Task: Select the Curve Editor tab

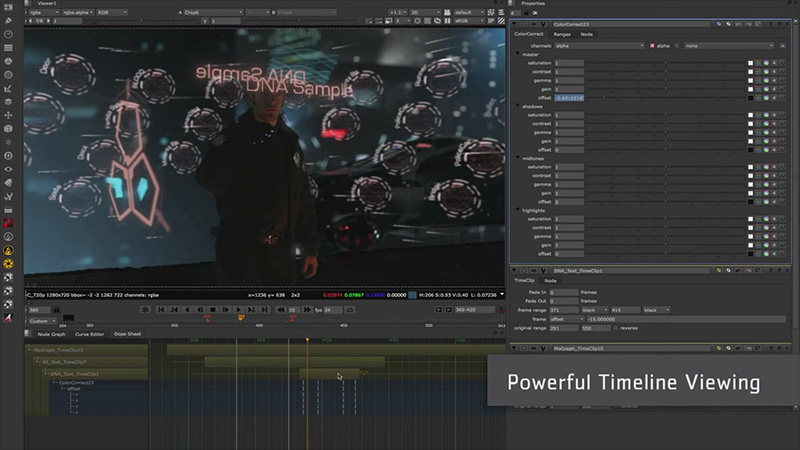Action: (x=89, y=334)
